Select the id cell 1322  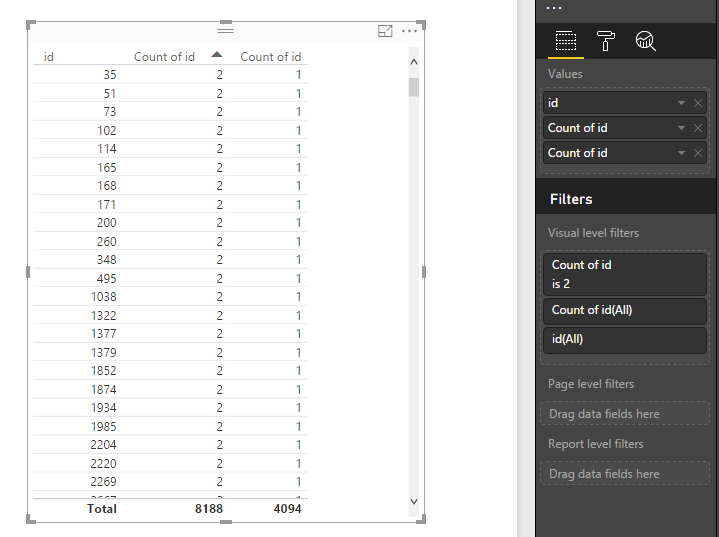coord(104,316)
